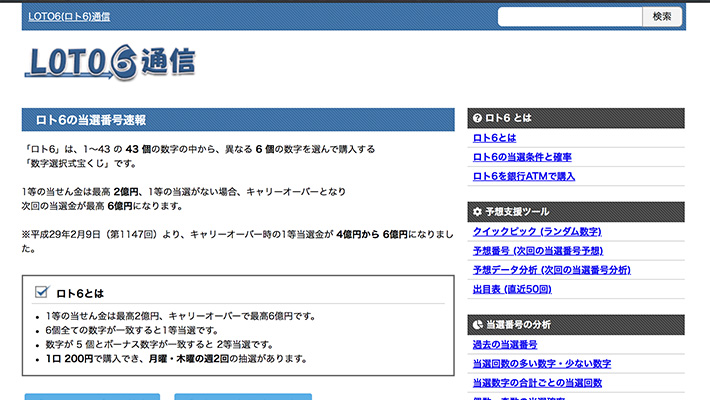Open the ロト6とは sidebar link
This screenshot has height=400, width=710.
[x=494, y=138]
